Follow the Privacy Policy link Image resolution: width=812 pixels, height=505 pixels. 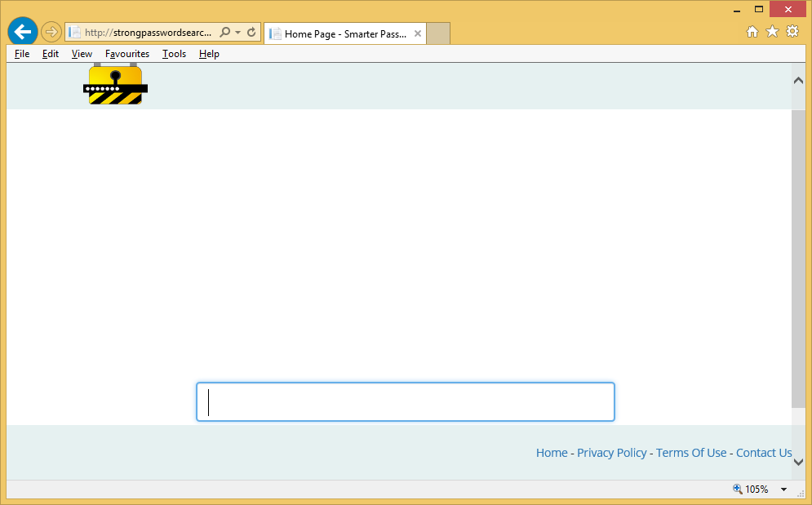[611, 453]
